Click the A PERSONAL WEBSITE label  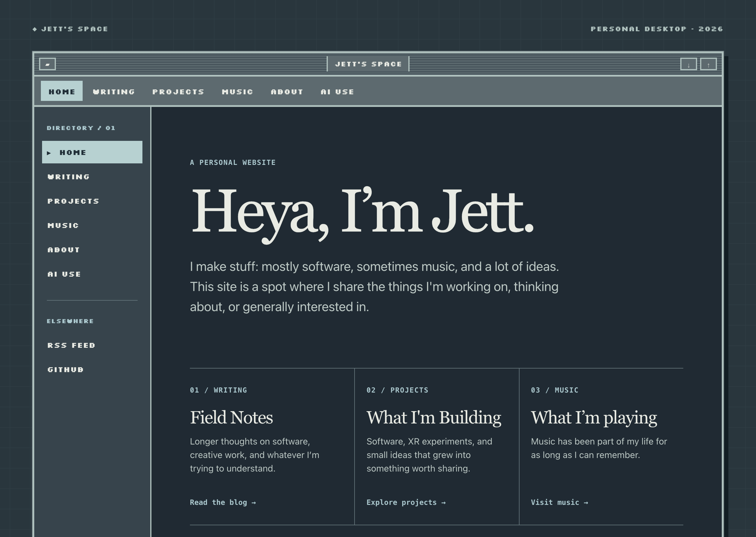(x=233, y=162)
